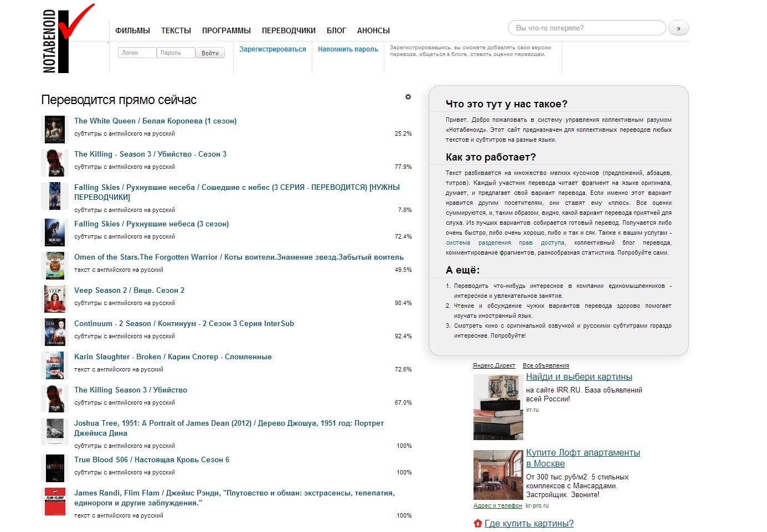Viewport: 767px width, 532px height.
Task: Click the Flim-Flam book cover thumbnail
Action: point(55,502)
